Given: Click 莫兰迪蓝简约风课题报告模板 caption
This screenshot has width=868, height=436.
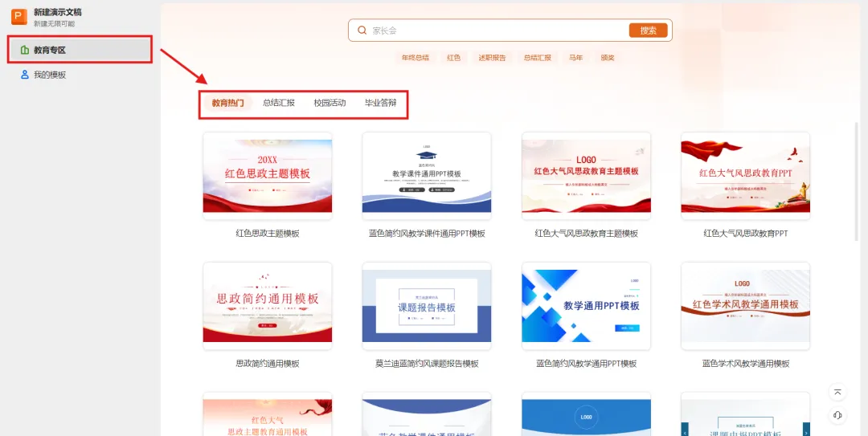Looking at the screenshot, I should coord(427,364).
